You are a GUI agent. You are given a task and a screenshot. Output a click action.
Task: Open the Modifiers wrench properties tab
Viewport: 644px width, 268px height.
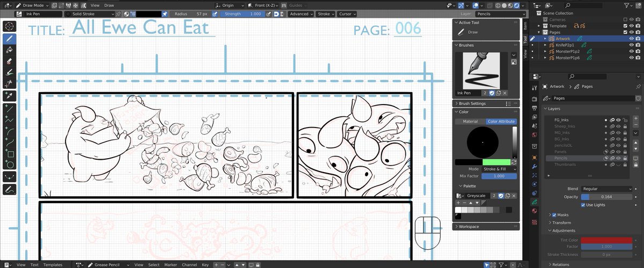533,167
